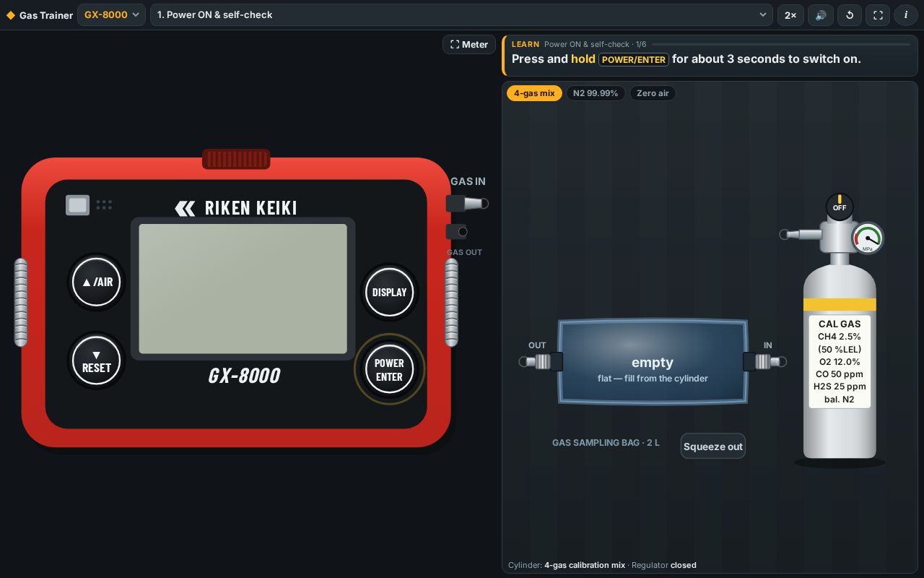Click the restart lesson icon
The height and width of the screenshot is (578, 924).
(x=850, y=14)
